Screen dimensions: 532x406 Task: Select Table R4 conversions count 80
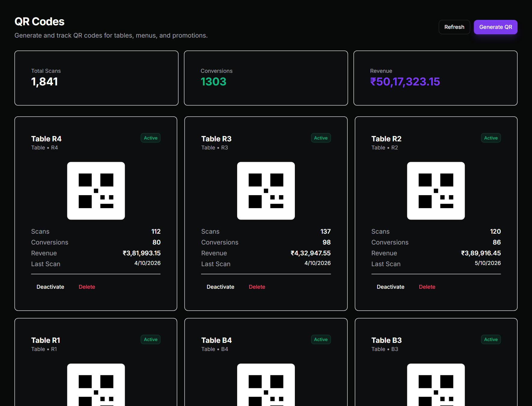[157, 242]
